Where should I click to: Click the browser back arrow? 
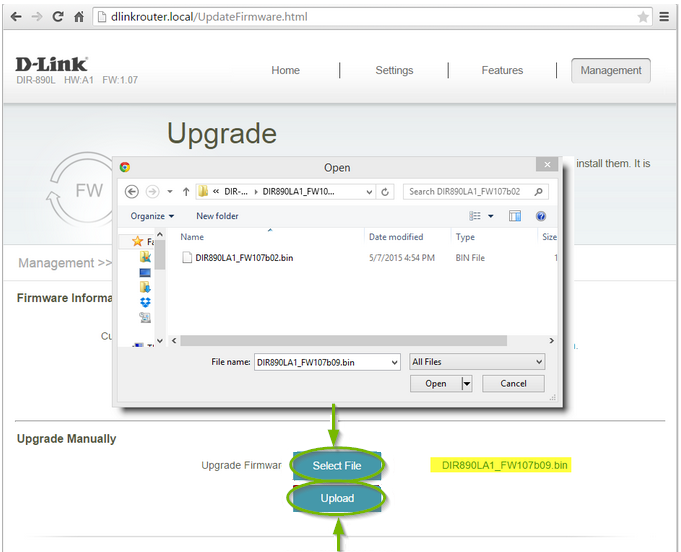16,17
